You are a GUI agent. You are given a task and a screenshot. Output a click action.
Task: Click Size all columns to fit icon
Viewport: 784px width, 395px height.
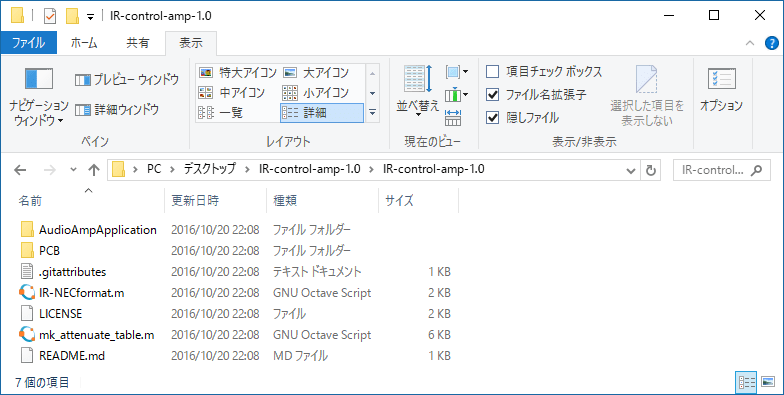pyautogui.click(x=453, y=118)
